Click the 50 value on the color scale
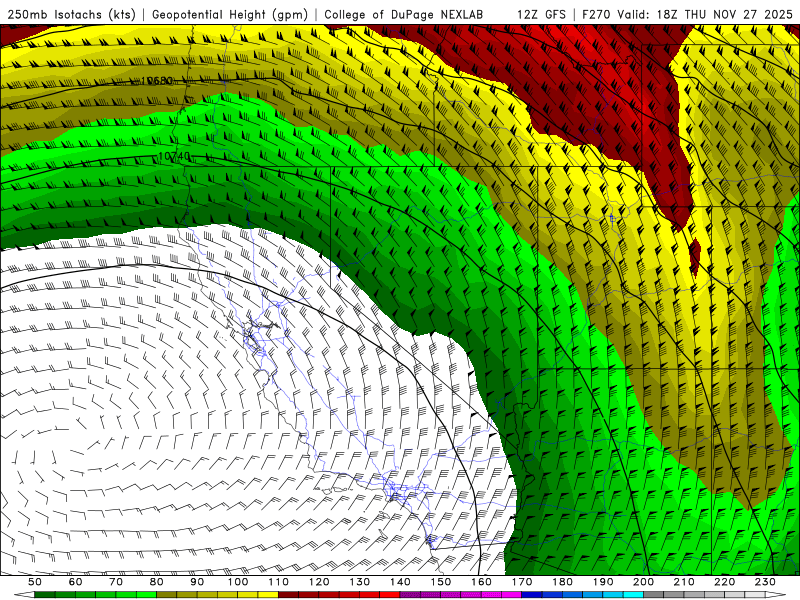The width and height of the screenshot is (800, 600). pos(35,582)
